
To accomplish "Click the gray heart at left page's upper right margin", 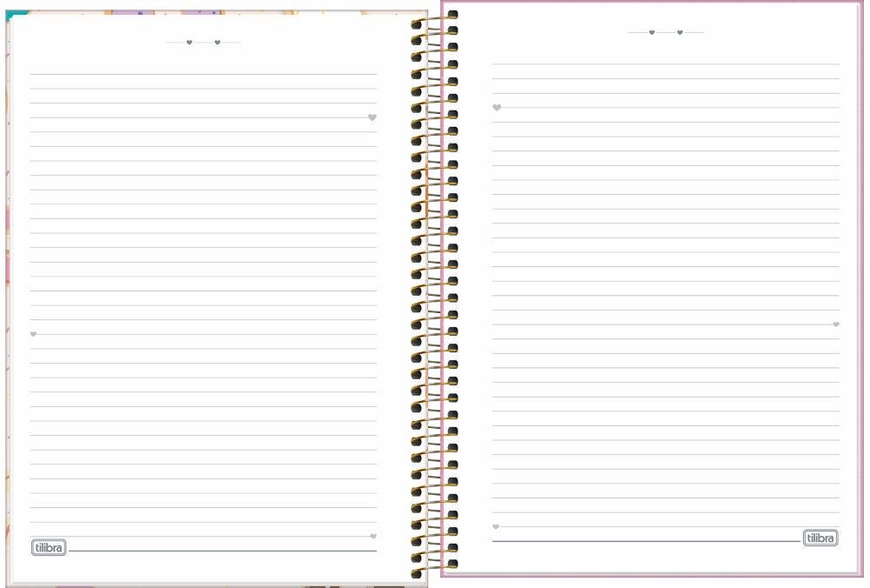I will point(372,117).
